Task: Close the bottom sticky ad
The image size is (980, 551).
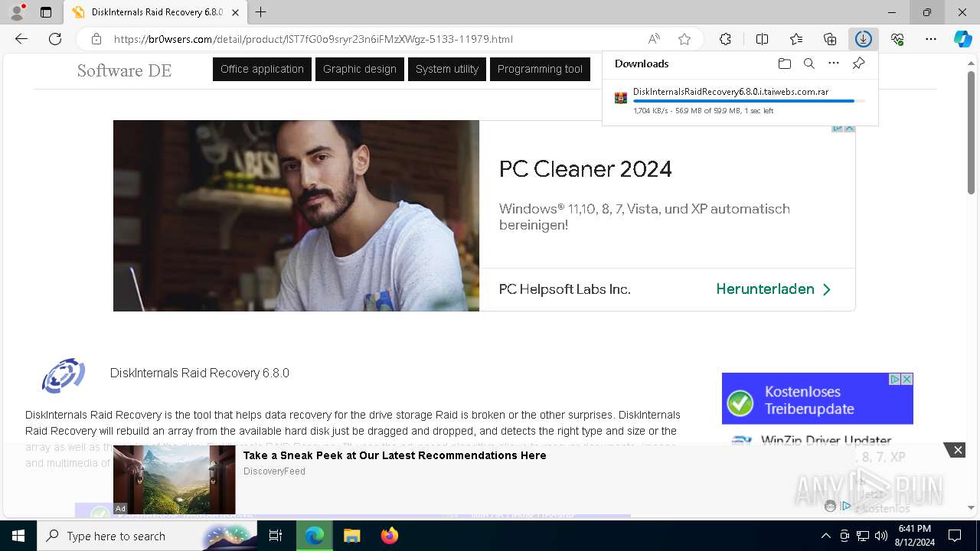Action: click(957, 450)
